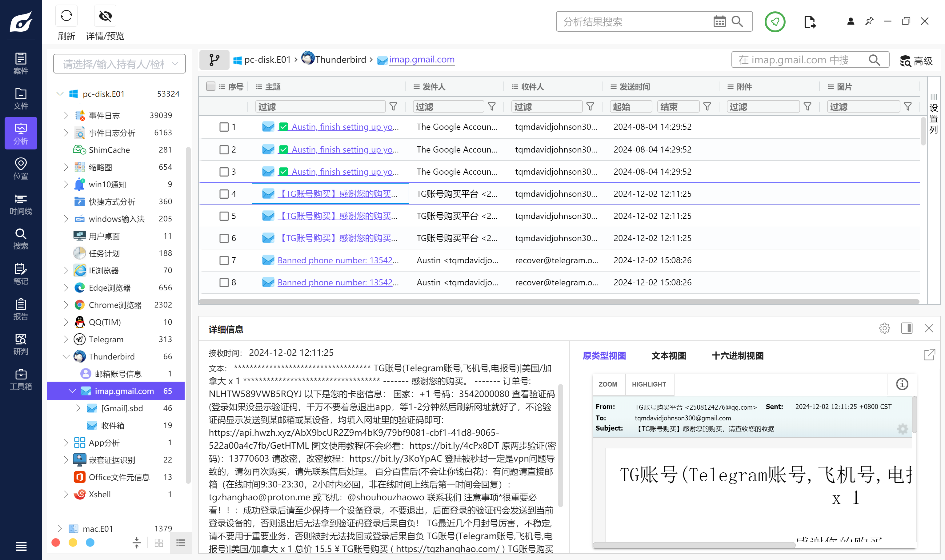Expand the mac.E01 tree node
945x560 pixels.
60,528
